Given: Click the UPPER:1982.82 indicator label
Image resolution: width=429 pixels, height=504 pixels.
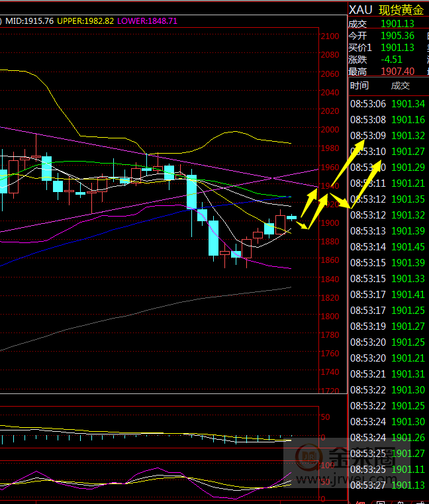Looking at the screenshot, I should click(85, 21).
